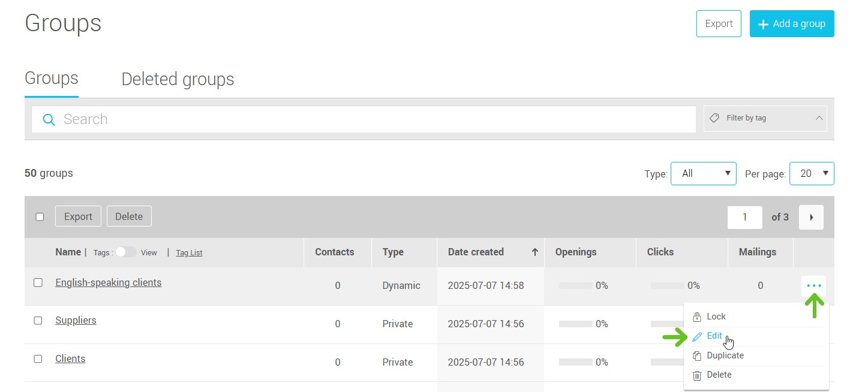The width and height of the screenshot is (868, 392).
Task: Open the Type filter dropdown
Action: pos(703,173)
